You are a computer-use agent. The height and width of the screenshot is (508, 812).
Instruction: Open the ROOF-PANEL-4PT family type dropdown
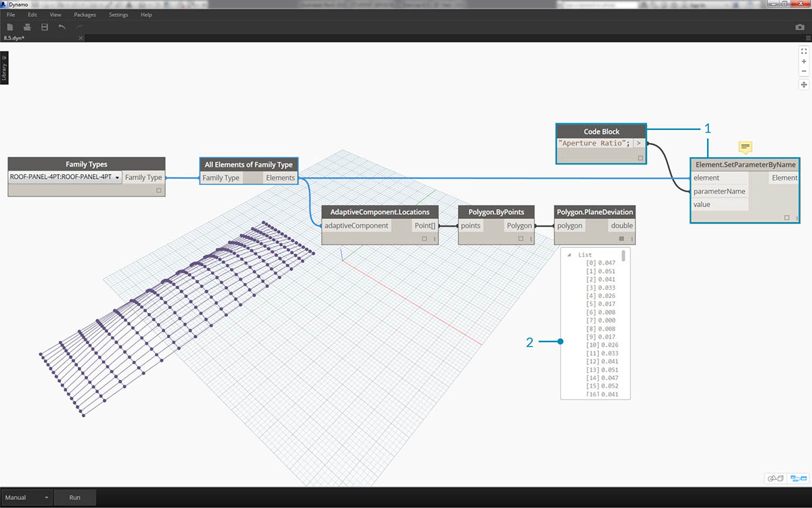118,177
